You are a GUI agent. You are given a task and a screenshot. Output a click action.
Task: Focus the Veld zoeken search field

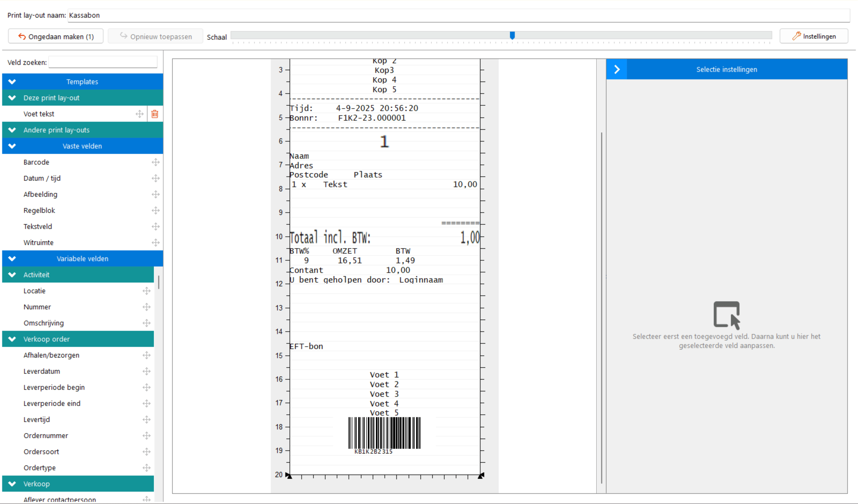click(x=103, y=62)
